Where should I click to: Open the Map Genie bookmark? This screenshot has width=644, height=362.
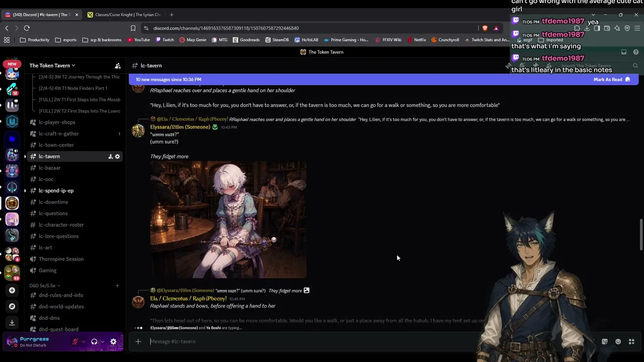(193, 40)
